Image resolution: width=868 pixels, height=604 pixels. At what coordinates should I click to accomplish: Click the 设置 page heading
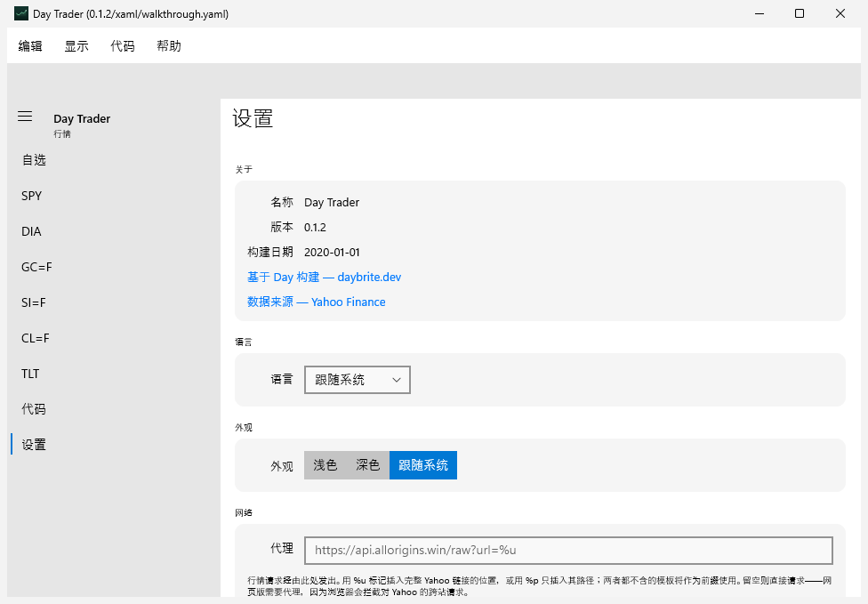coord(253,118)
